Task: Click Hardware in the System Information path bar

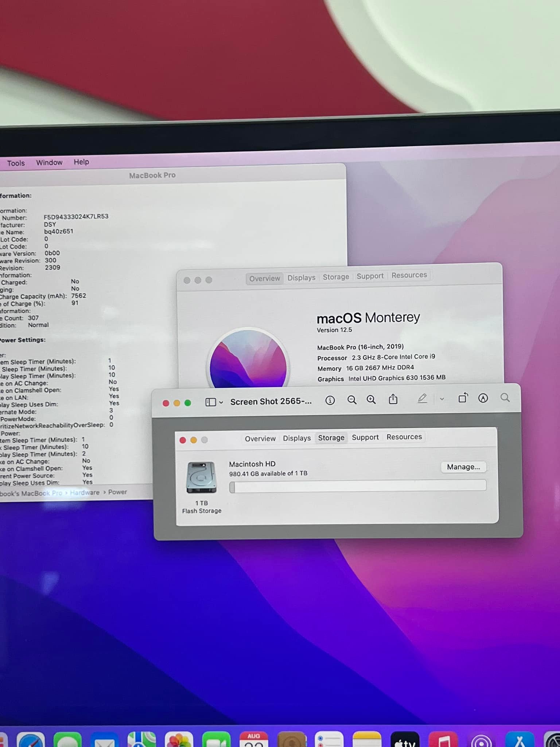Action: (x=85, y=492)
